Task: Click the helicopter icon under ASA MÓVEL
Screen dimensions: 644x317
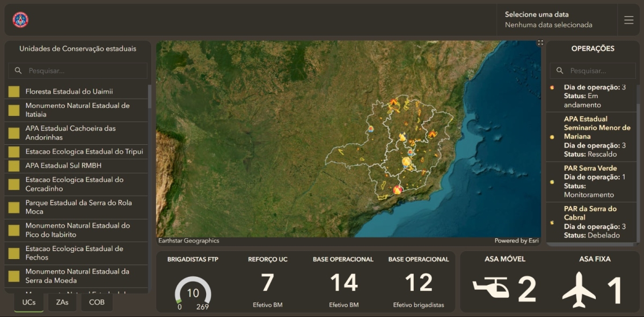Action: pos(491,287)
